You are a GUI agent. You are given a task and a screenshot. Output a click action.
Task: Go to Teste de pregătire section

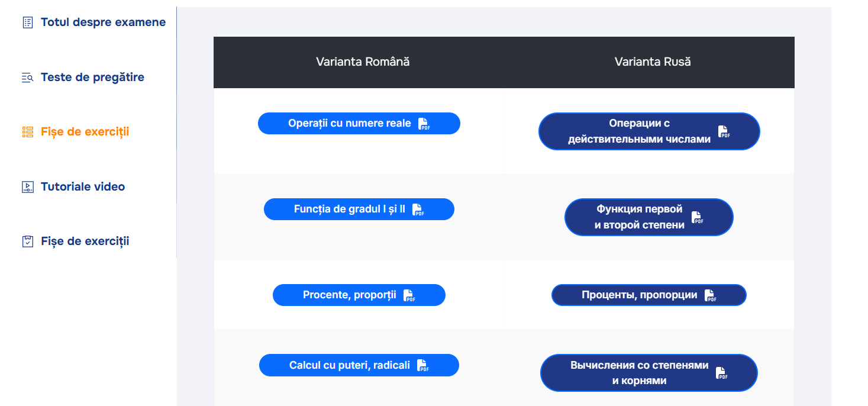tap(92, 78)
